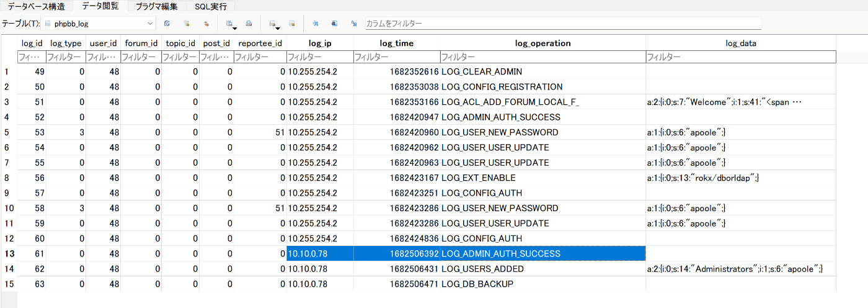Sort by log_id column header

(x=32, y=43)
